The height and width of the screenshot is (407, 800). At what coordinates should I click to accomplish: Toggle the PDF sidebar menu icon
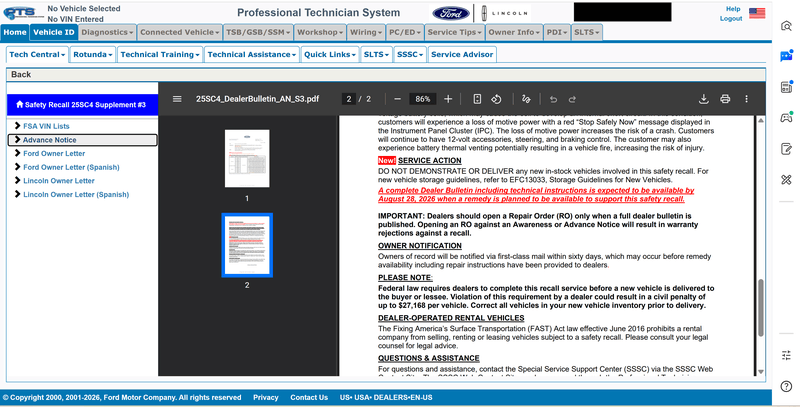(177, 99)
